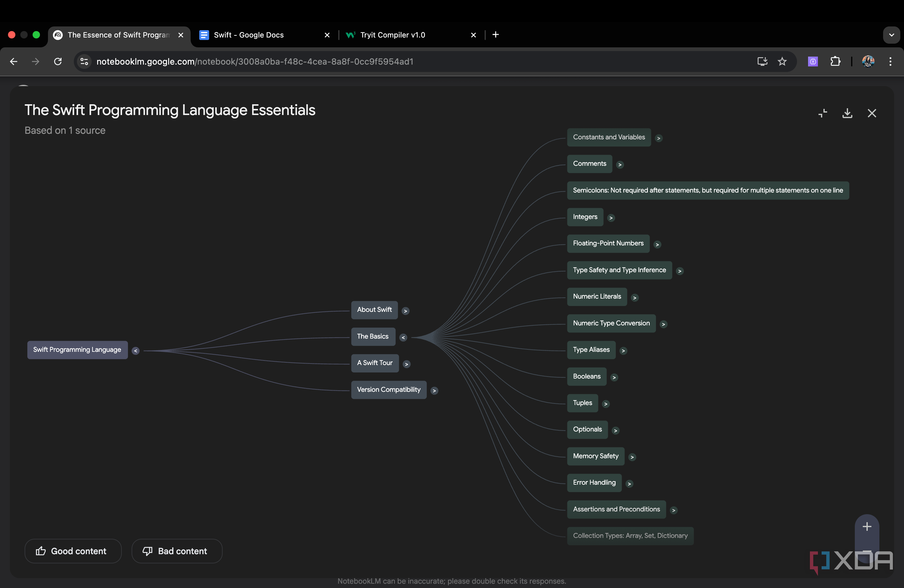The width and height of the screenshot is (904, 588).
Task: Open site information via the tune icon
Action: pyautogui.click(x=83, y=61)
